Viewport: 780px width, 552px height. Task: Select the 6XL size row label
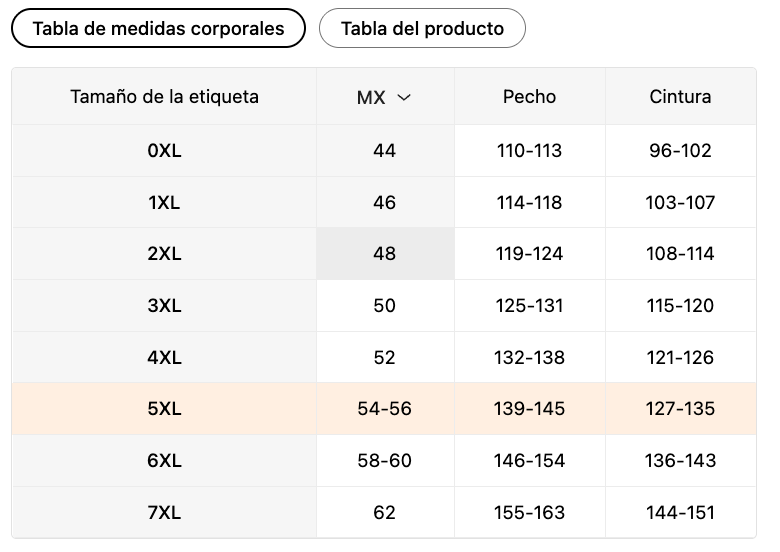164,461
